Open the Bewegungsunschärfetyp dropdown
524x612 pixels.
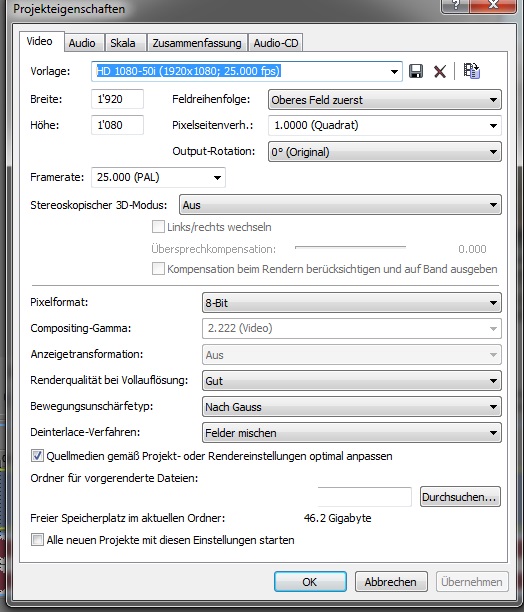pyautogui.click(x=352, y=407)
